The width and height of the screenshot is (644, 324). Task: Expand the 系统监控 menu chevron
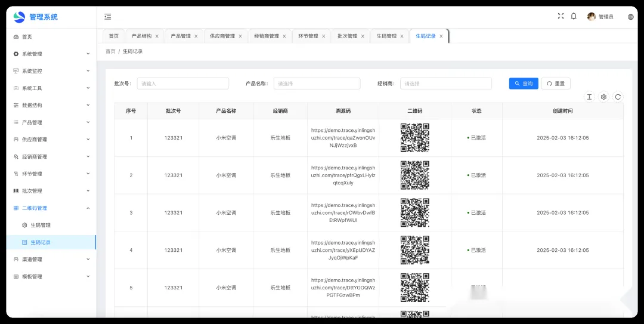coord(88,71)
